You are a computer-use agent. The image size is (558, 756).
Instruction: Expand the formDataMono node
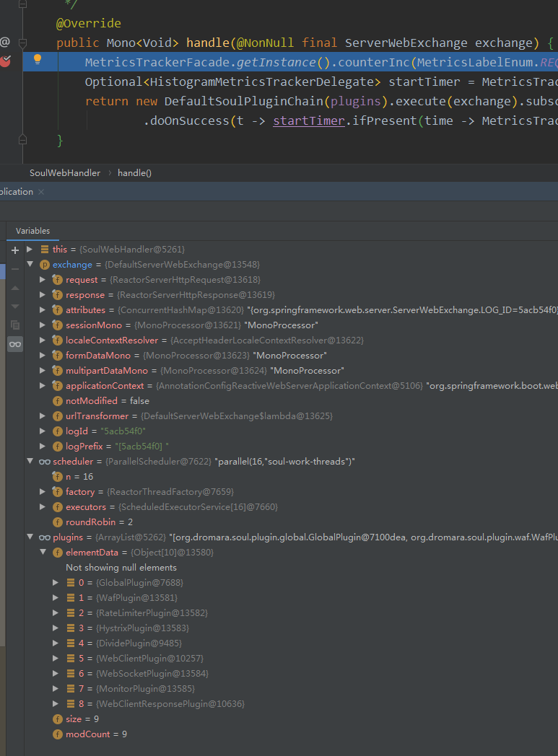pyautogui.click(x=43, y=356)
